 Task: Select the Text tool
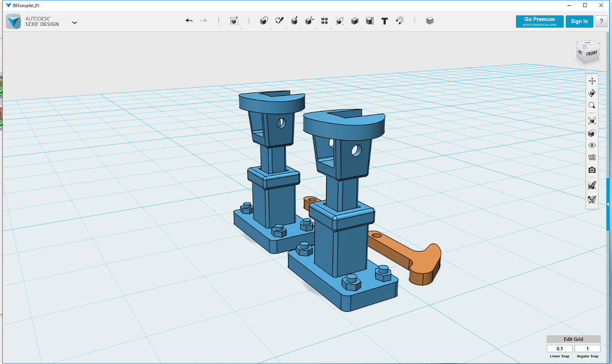click(x=384, y=21)
